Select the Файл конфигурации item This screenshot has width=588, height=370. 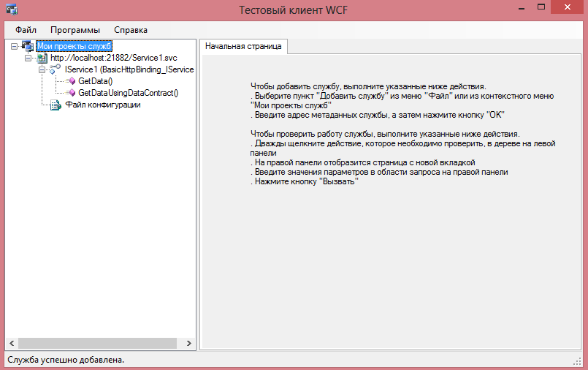[x=103, y=105]
